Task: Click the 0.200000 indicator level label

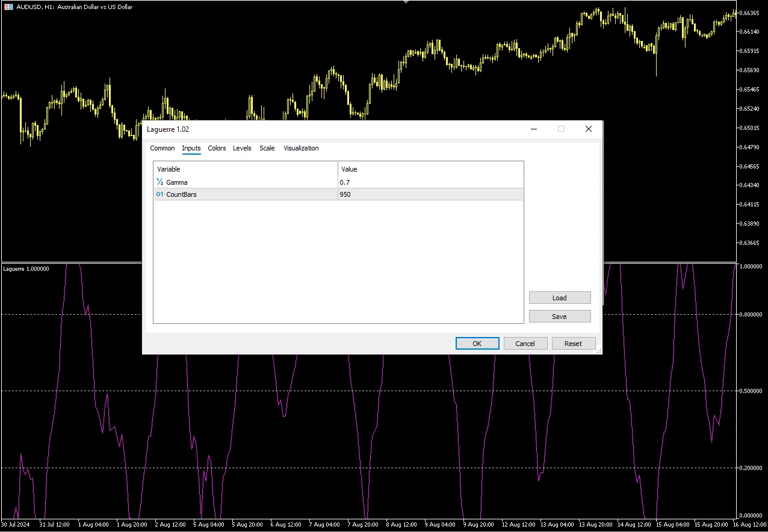Action: tap(752, 468)
